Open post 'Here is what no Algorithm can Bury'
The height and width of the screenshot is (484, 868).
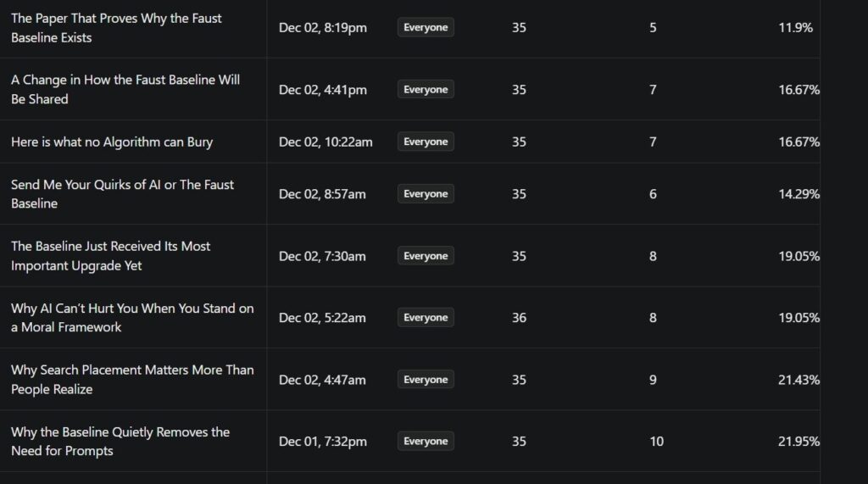coord(112,142)
